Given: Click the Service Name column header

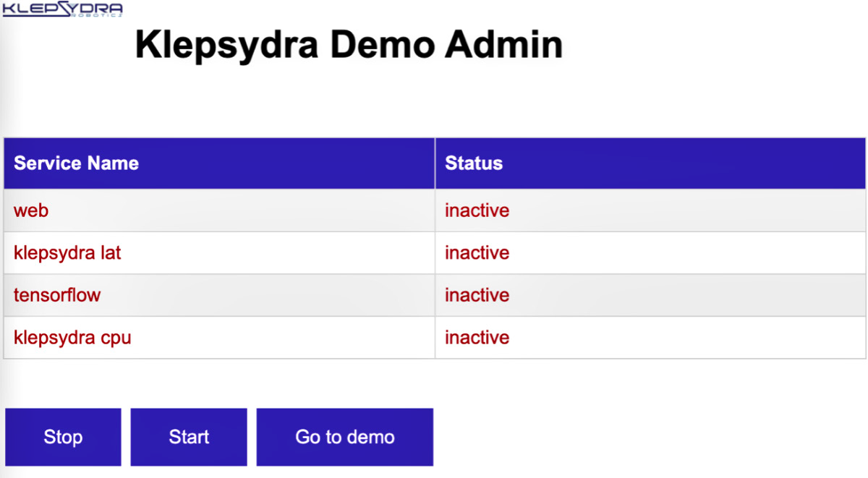Looking at the screenshot, I should [76, 163].
